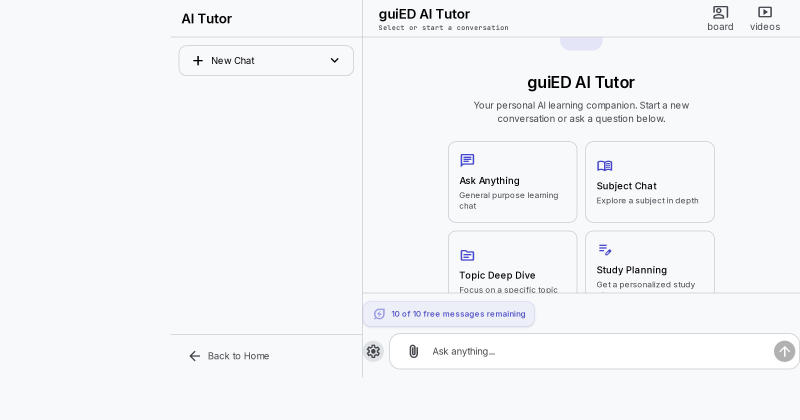Open the board view icon
Image resolution: width=800 pixels, height=420 pixels.
[x=720, y=12]
